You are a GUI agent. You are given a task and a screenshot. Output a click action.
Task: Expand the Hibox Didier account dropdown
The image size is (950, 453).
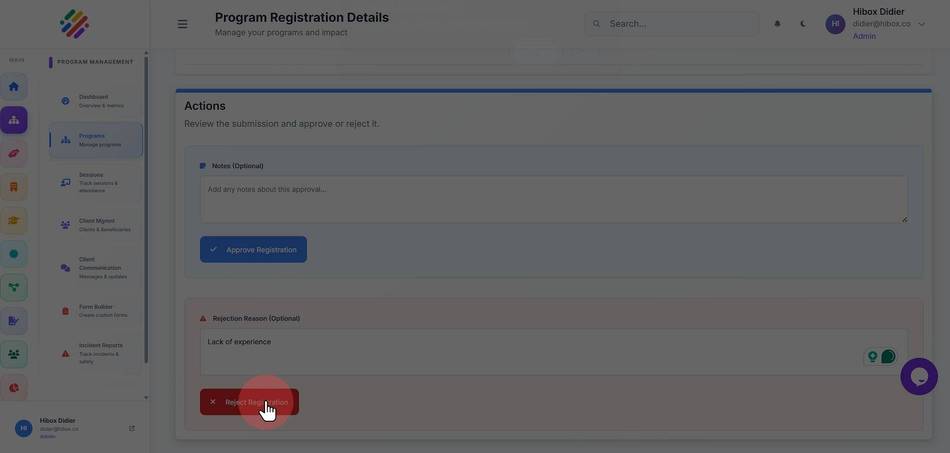922,24
